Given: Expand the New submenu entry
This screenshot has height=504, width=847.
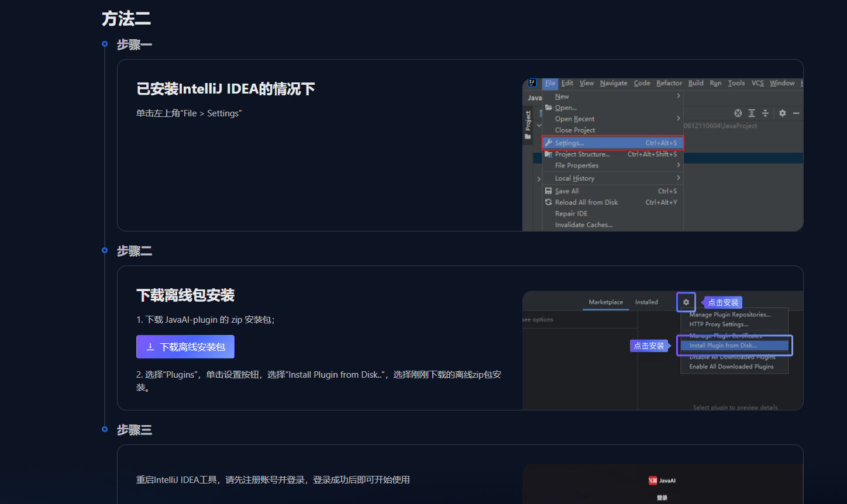Looking at the screenshot, I should tap(612, 96).
